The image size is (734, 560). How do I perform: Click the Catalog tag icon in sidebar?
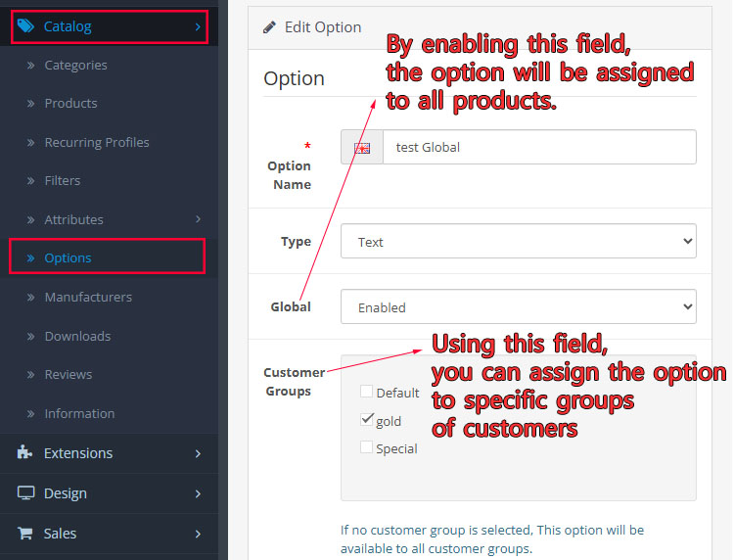pos(26,26)
